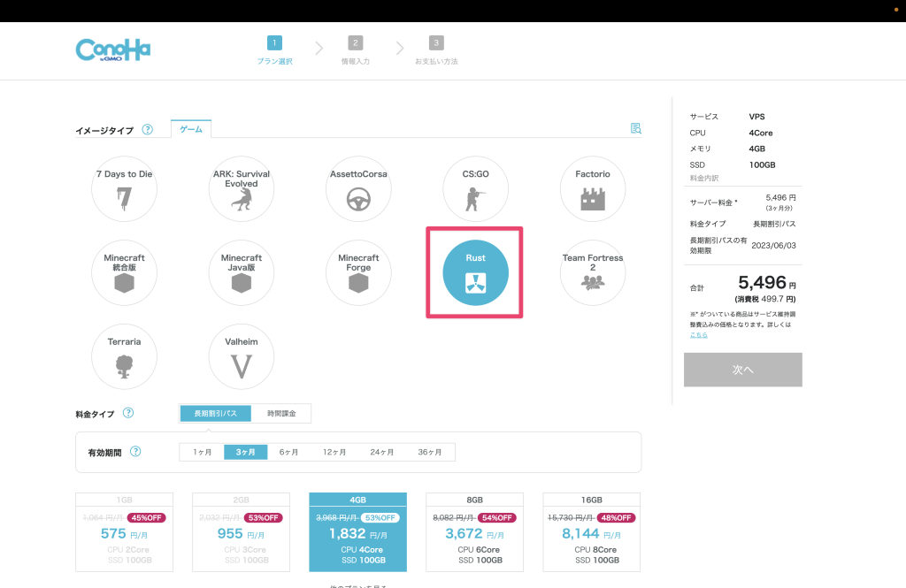The image size is (906, 588).
Task: Choose the 8GB 3,672円 plan
Action: pos(475,532)
